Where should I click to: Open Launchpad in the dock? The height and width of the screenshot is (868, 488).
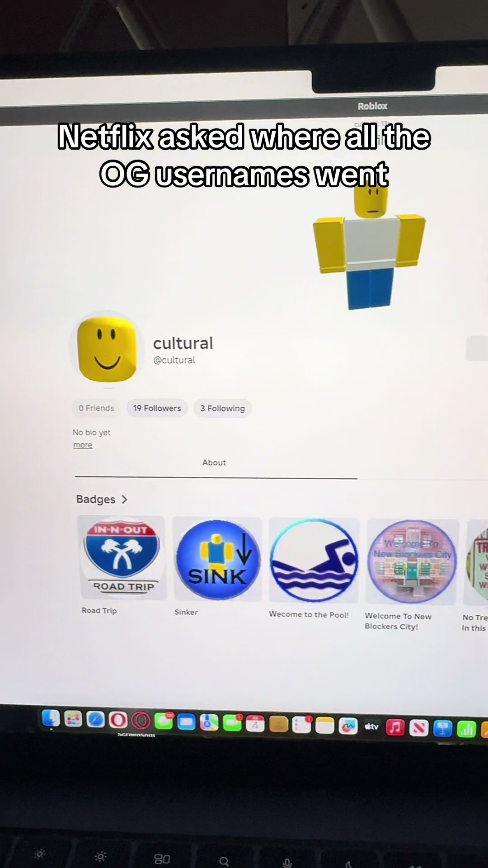click(x=73, y=719)
